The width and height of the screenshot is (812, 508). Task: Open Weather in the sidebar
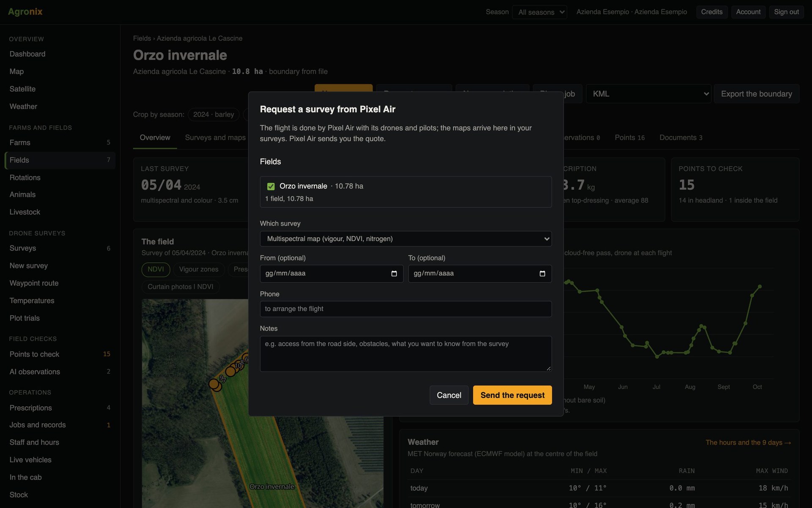coord(60,106)
